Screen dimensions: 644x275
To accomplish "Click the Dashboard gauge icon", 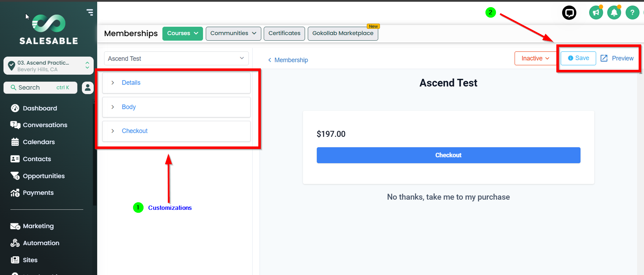I will pyautogui.click(x=15, y=108).
